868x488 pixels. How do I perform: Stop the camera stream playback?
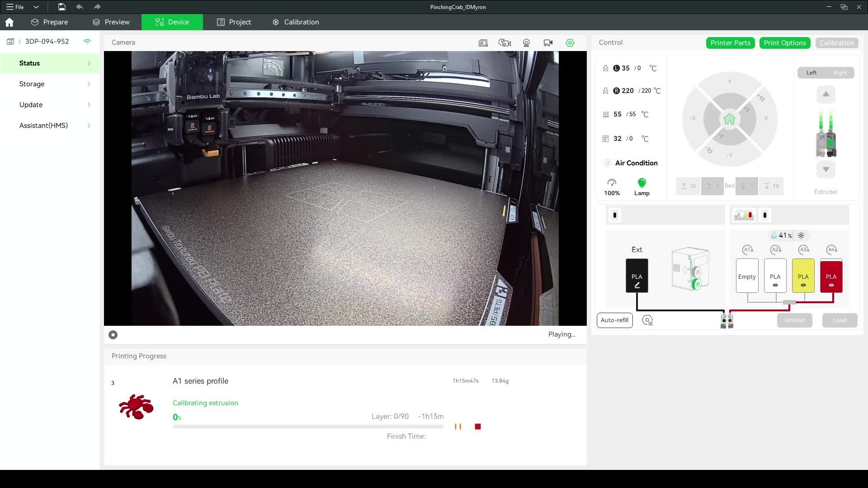tap(113, 335)
